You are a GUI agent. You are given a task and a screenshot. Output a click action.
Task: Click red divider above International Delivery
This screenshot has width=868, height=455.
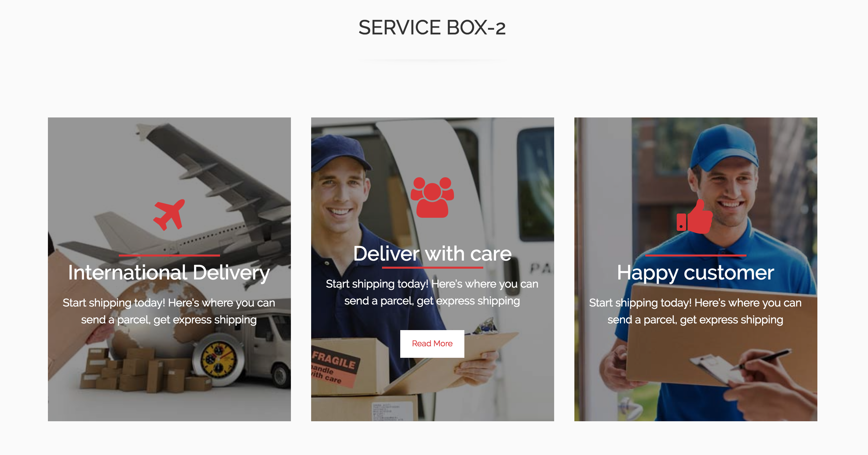169,256
